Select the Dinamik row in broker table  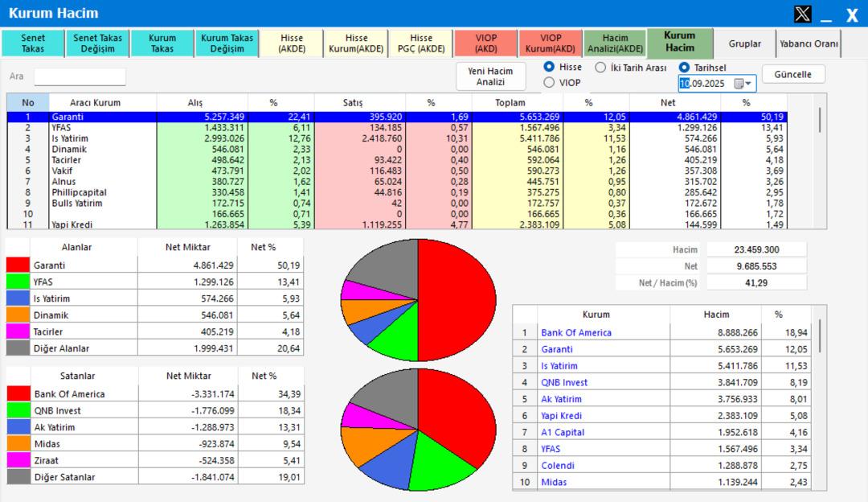(397, 149)
